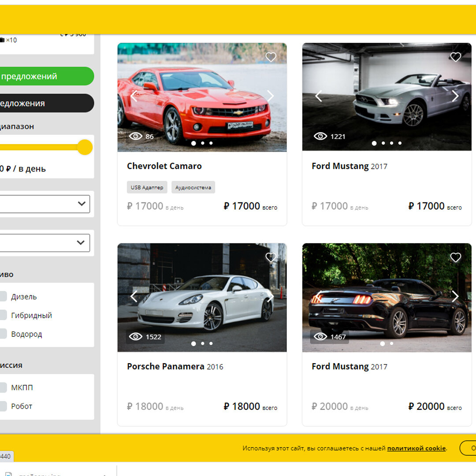The width and height of the screenshot is (476, 476).
Task: Favorite the silver Ford Mustang heart icon
Action: [455, 57]
